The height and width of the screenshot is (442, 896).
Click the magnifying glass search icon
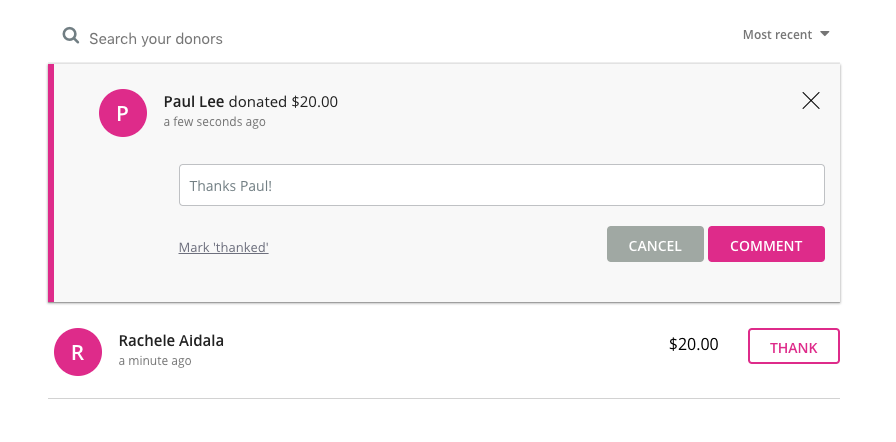pos(71,37)
